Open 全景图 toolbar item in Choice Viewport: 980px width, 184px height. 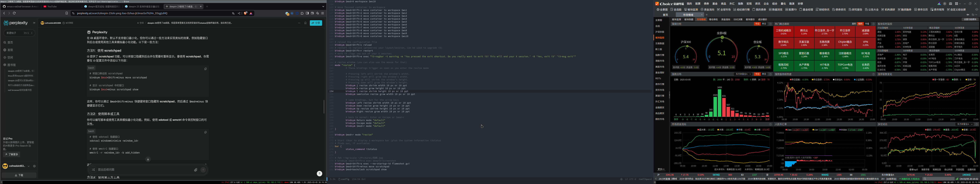point(662,10)
